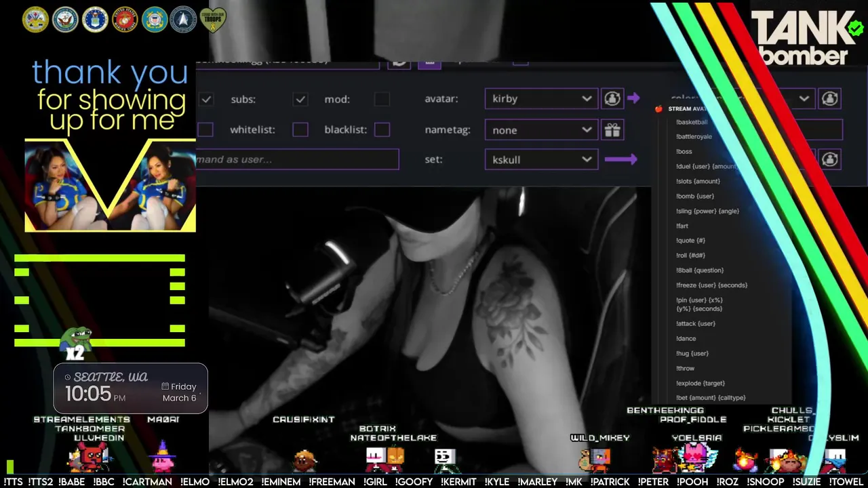Screen dimensions: 868x488
Task: Click the 'command as user' input field
Action: 297,159
